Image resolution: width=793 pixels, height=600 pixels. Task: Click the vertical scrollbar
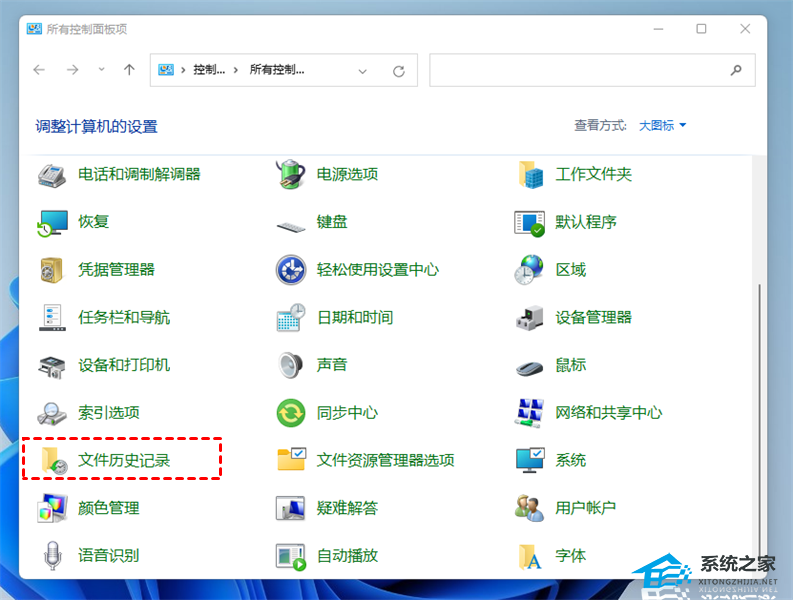(x=761, y=420)
